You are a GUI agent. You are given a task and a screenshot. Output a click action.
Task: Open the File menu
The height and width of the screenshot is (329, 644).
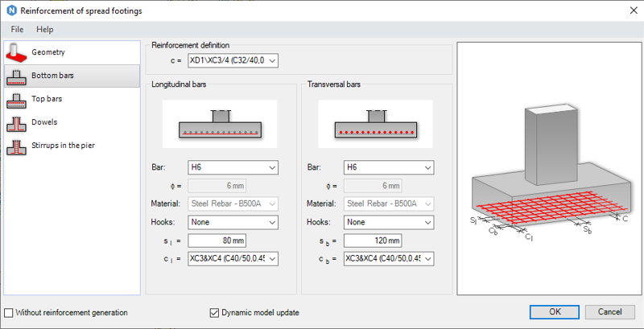(x=17, y=30)
